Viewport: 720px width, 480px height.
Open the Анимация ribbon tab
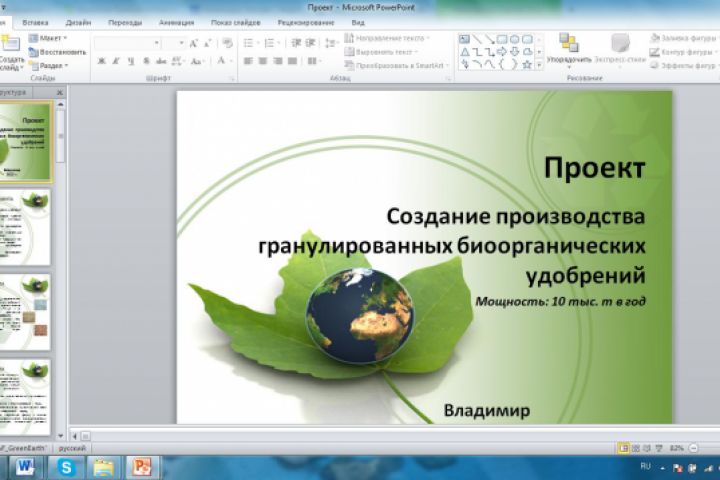tap(176, 23)
